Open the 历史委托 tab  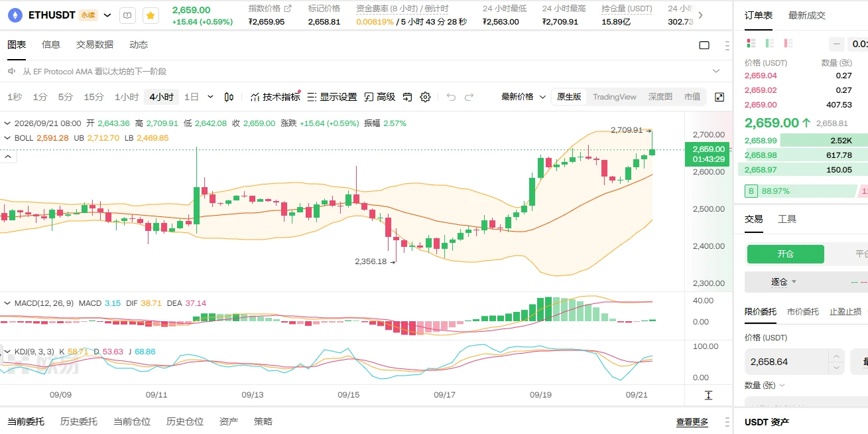pyautogui.click(x=79, y=421)
